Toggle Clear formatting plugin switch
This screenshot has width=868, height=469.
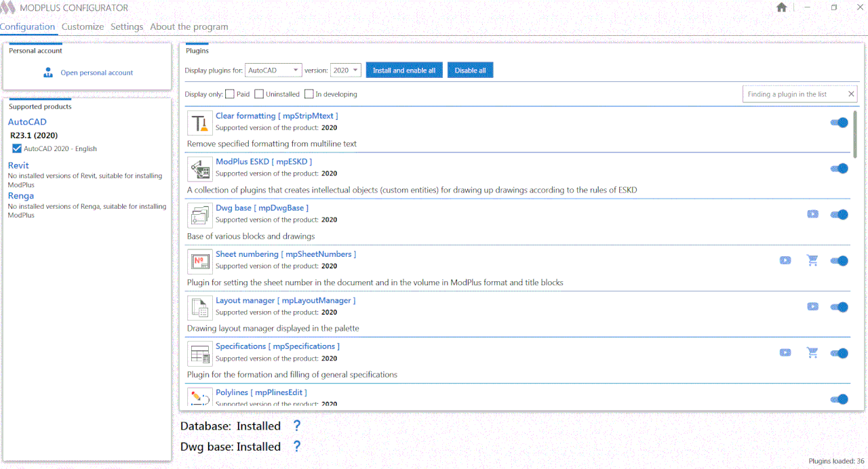coord(840,123)
